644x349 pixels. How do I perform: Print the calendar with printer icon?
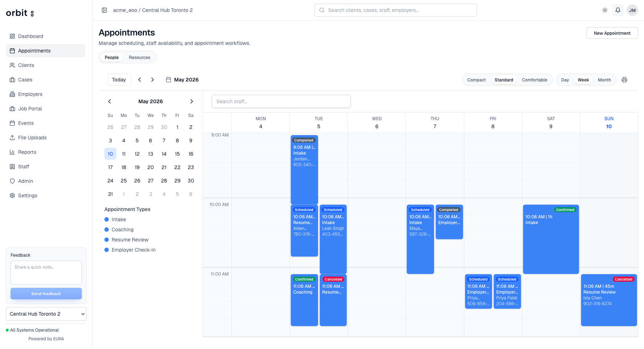624,80
